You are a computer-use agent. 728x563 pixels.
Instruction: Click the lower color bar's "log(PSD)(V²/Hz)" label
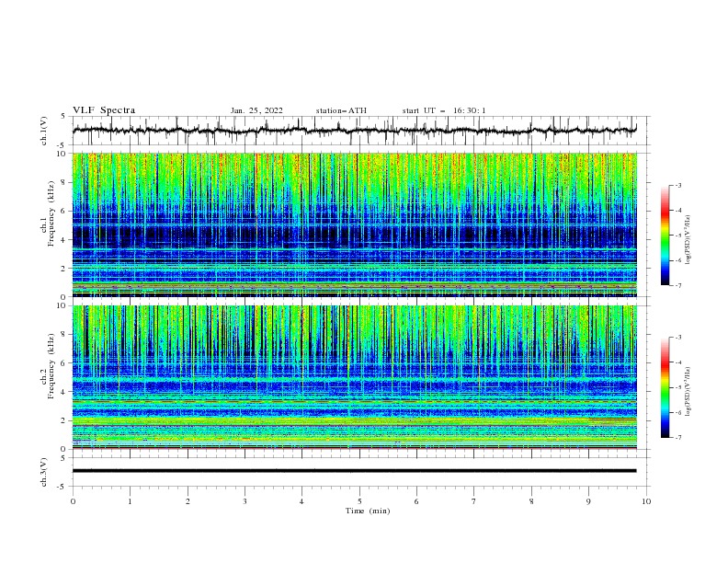[x=688, y=392]
